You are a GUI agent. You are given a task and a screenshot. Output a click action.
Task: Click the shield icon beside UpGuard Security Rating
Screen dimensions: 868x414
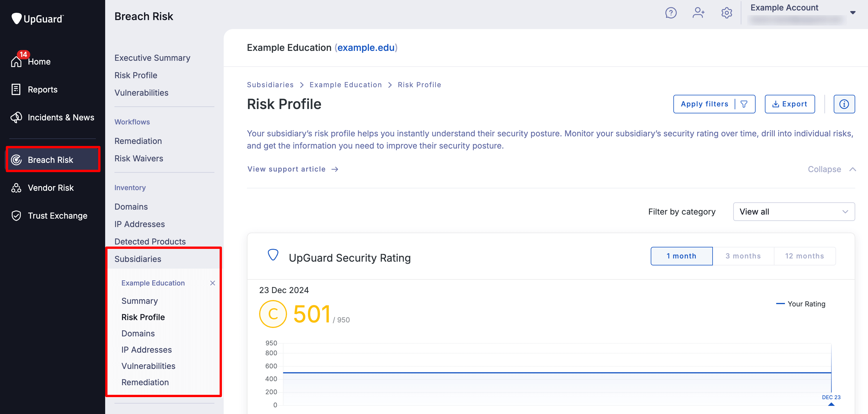pyautogui.click(x=272, y=255)
